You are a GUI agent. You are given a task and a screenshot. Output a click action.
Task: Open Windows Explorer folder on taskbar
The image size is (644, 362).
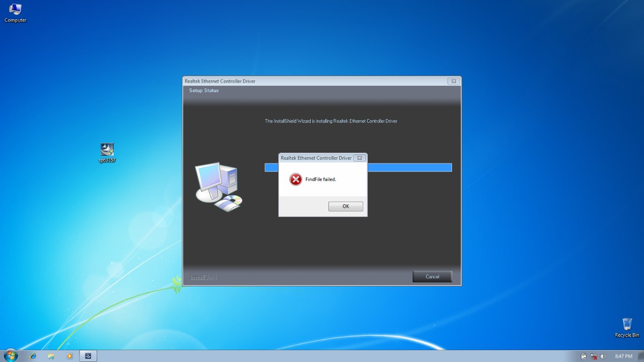(51, 356)
